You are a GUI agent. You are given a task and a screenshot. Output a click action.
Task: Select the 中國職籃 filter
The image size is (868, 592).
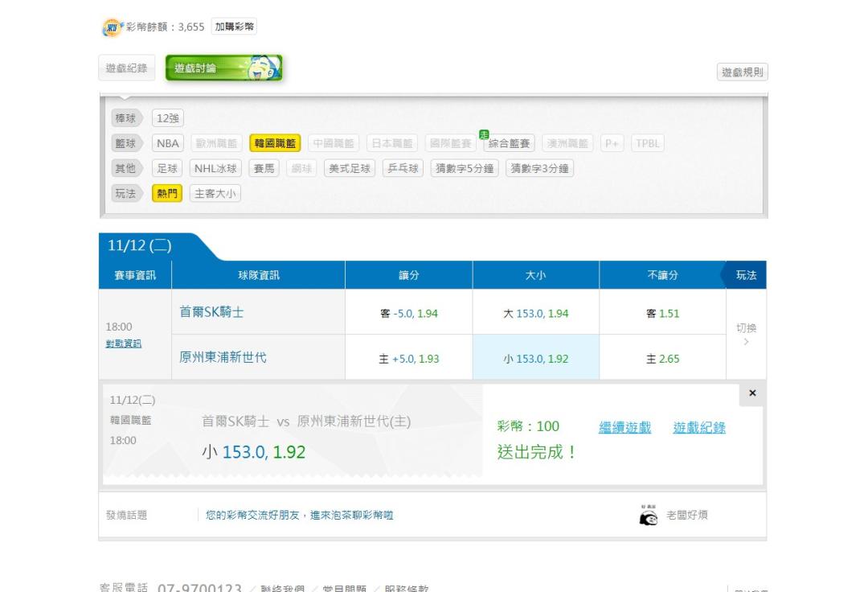coord(334,143)
